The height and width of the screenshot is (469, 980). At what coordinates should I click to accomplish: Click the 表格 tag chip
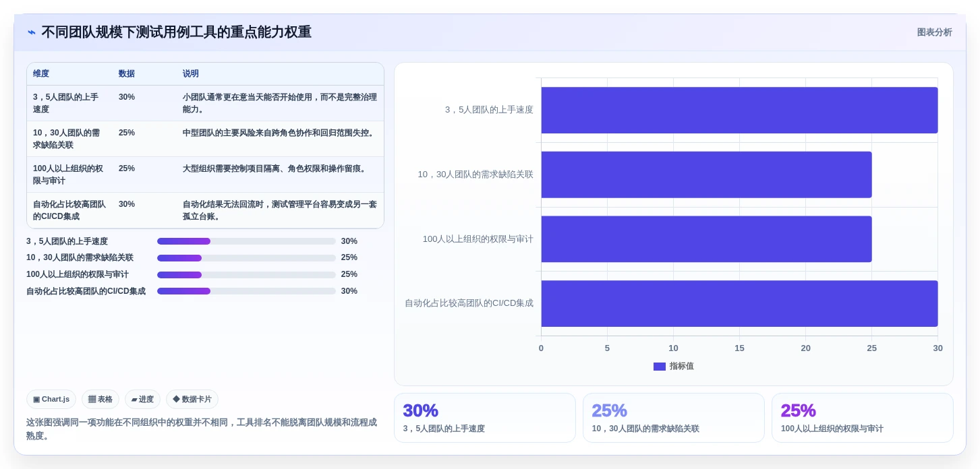pyautogui.click(x=100, y=400)
